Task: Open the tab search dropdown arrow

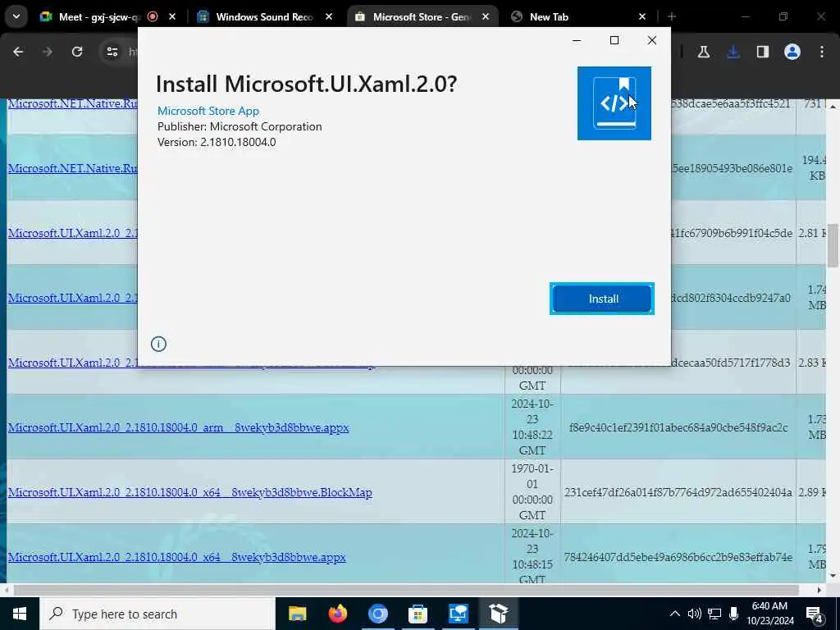Action: (16, 16)
